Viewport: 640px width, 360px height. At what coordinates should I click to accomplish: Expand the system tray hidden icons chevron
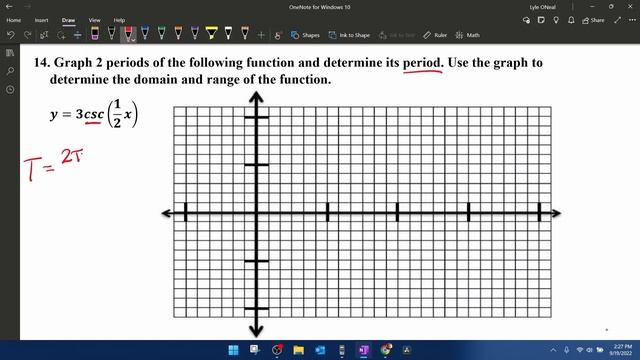point(553,350)
